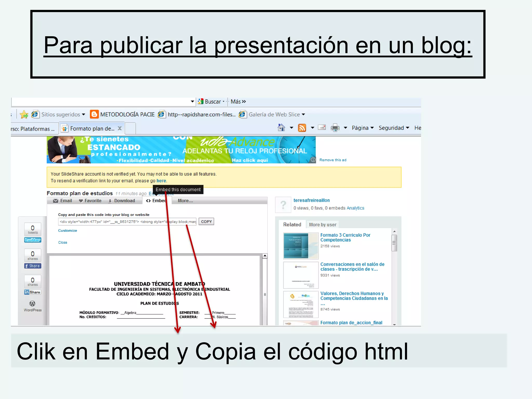
Task: Click the Twitter tweet button
Action: coord(33,240)
